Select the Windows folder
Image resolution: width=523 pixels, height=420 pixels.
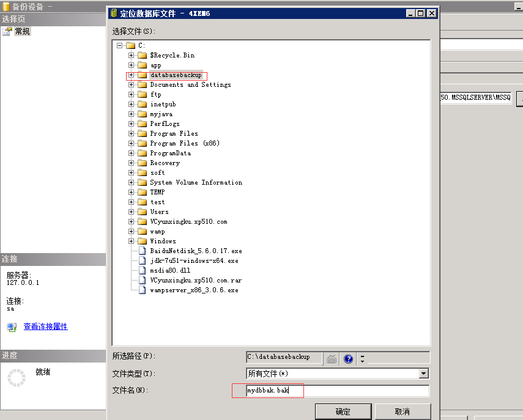pyautogui.click(x=163, y=241)
